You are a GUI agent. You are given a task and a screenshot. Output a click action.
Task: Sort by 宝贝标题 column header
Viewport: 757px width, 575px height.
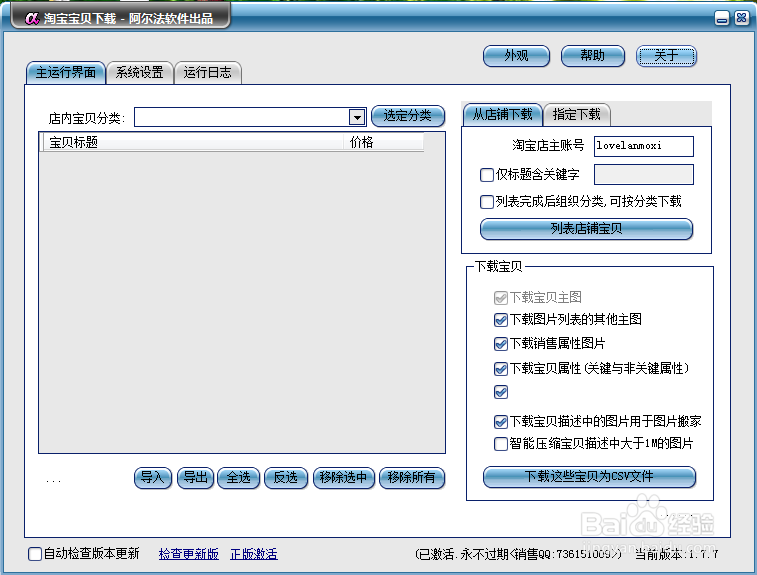point(193,142)
